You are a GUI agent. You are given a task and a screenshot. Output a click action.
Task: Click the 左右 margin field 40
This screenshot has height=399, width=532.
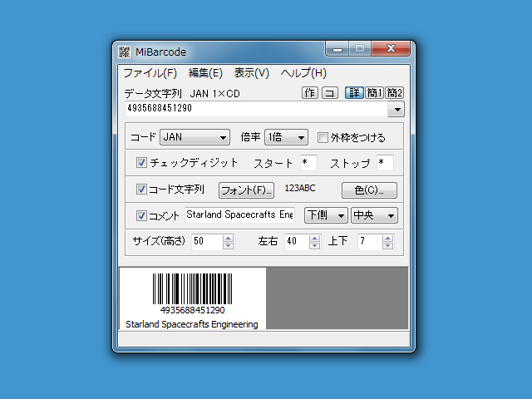pyautogui.click(x=297, y=242)
